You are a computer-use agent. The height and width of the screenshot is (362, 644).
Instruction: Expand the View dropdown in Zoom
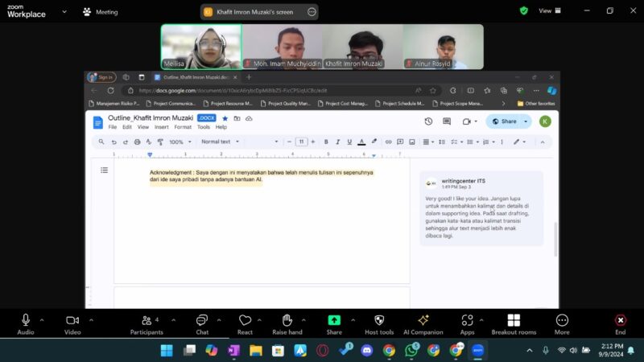click(548, 11)
